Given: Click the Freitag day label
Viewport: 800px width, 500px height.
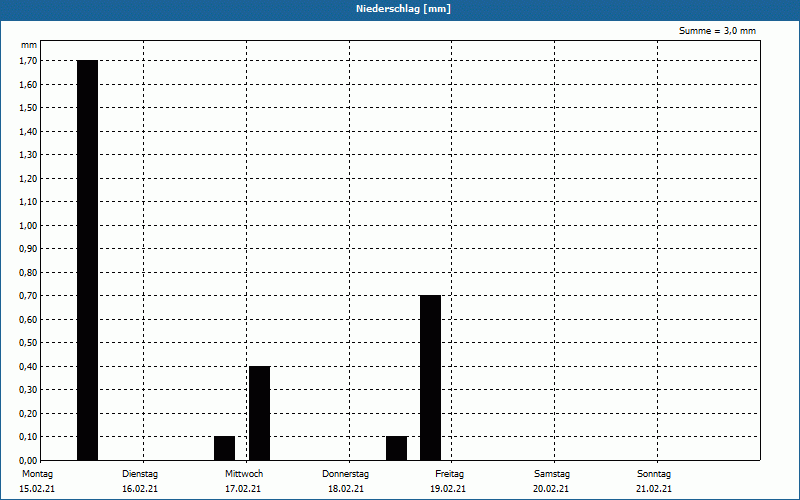Looking at the screenshot, I should tap(449, 474).
